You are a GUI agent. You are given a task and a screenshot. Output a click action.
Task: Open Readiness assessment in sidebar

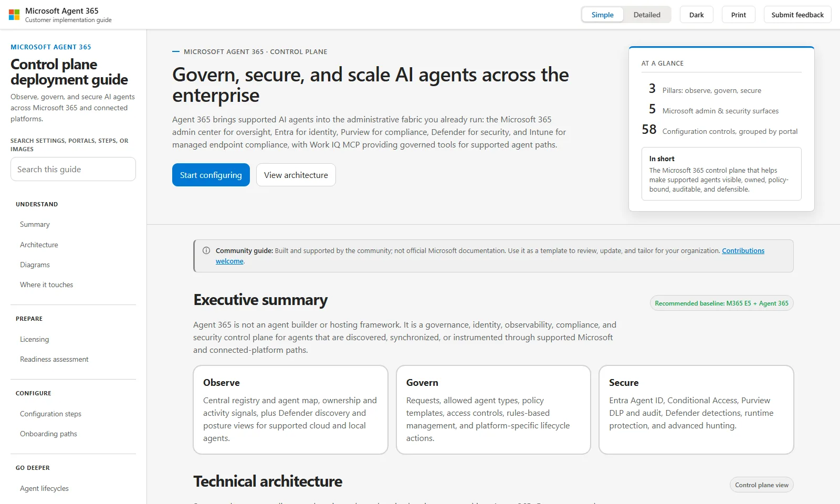54,359
